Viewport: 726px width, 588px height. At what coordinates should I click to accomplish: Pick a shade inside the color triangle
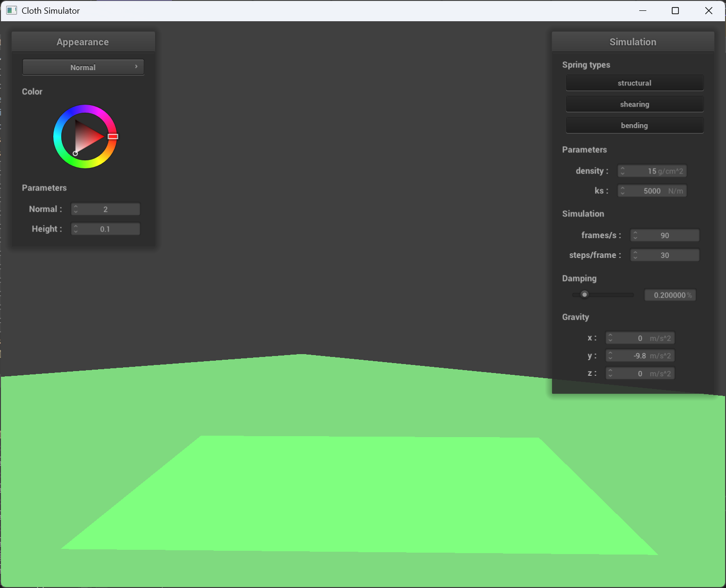click(x=86, y=137)
